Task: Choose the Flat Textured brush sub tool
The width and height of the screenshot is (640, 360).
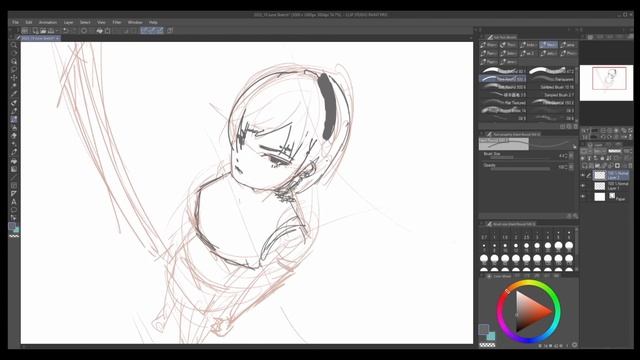Action: 503,102
